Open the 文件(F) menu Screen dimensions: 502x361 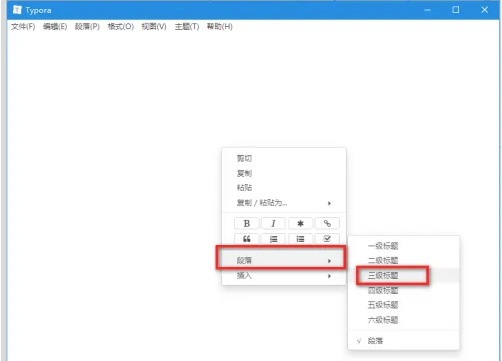tap(23, 26)
